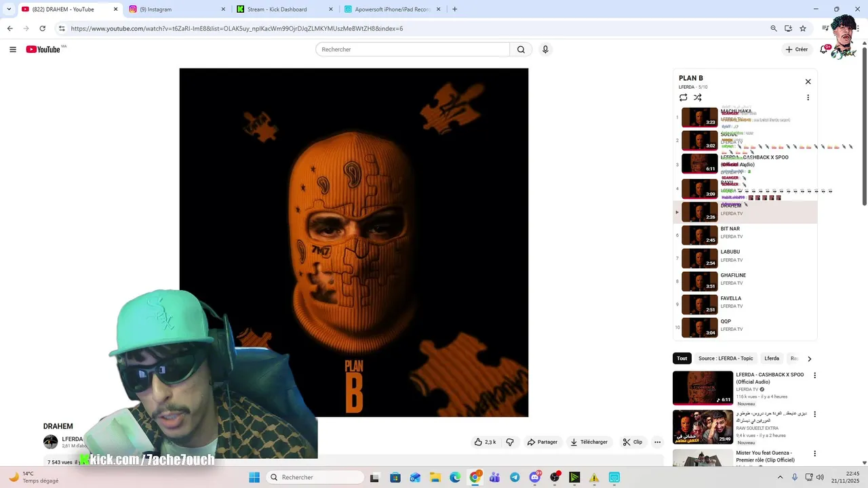Open the system tray microphone icon

(795, 477)
